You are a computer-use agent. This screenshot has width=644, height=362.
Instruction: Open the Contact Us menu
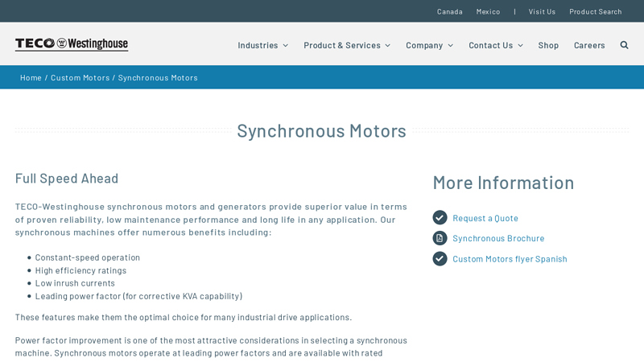(491, 45)
